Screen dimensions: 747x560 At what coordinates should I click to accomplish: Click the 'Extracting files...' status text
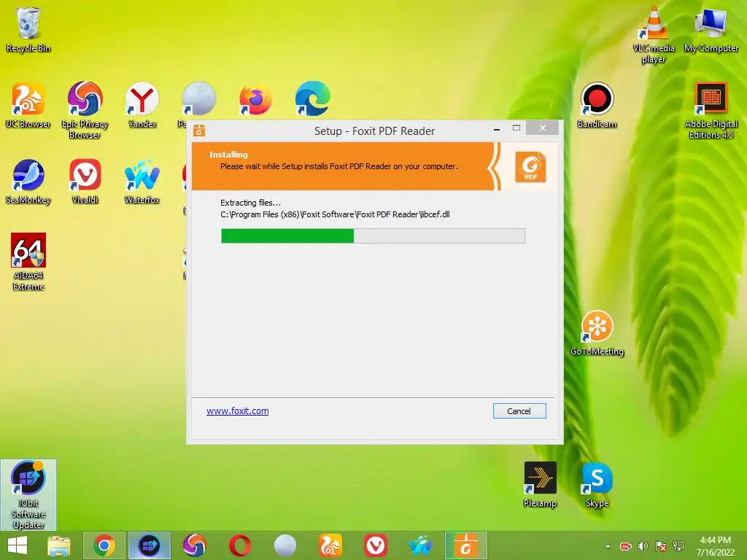pos(251,203)
